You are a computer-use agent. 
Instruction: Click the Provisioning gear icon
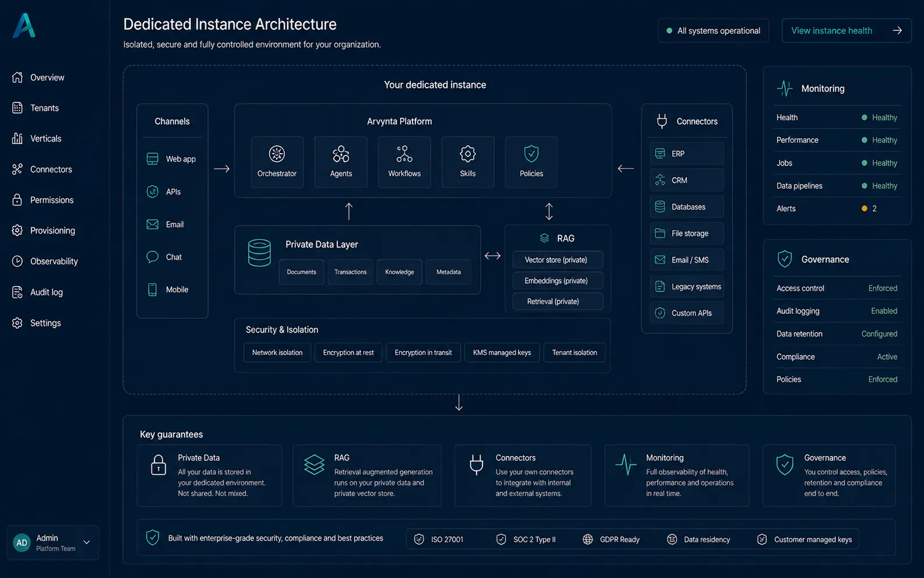click(x=17, y=230)
